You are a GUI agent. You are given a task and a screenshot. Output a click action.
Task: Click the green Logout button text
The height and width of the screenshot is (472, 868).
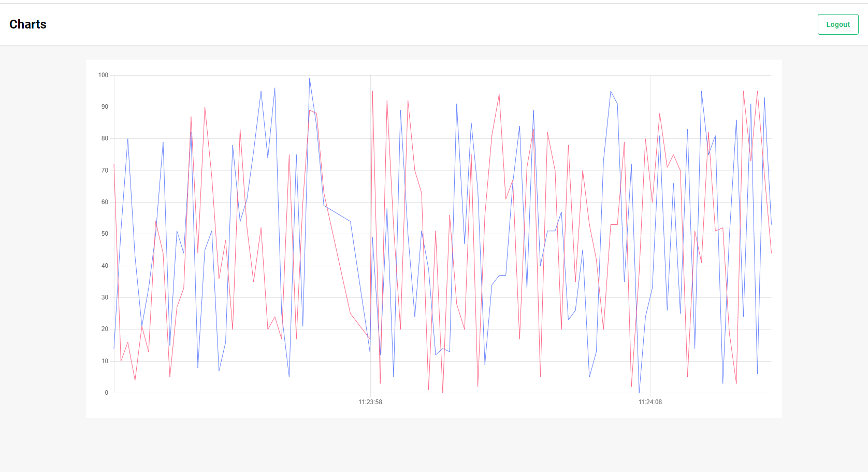point(837,24)
